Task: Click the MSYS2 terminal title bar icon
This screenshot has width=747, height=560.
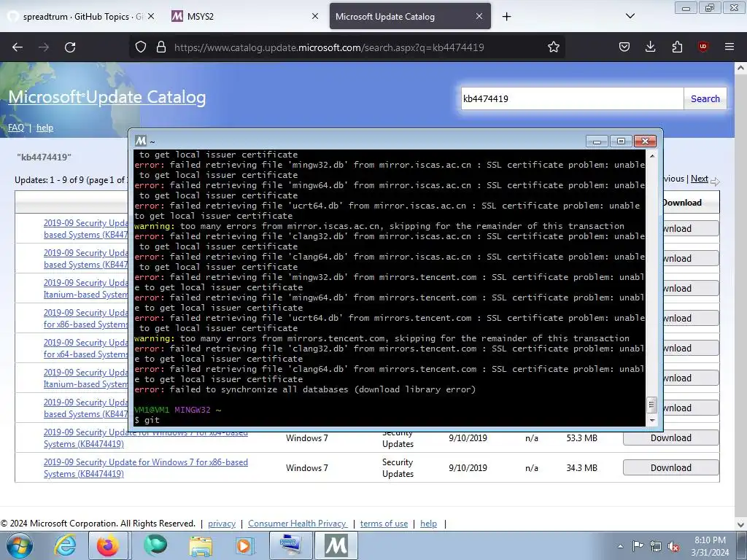Action: point(141,141)
